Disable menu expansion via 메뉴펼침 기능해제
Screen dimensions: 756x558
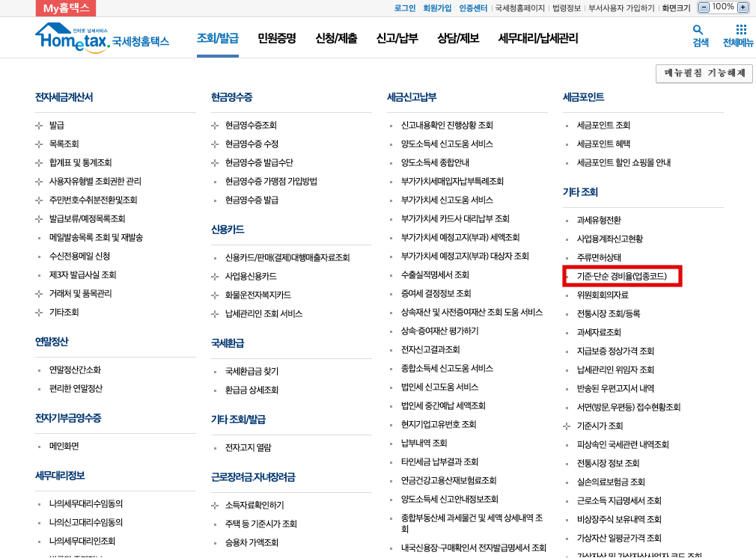pyautogui.click(x=704, y=73)
